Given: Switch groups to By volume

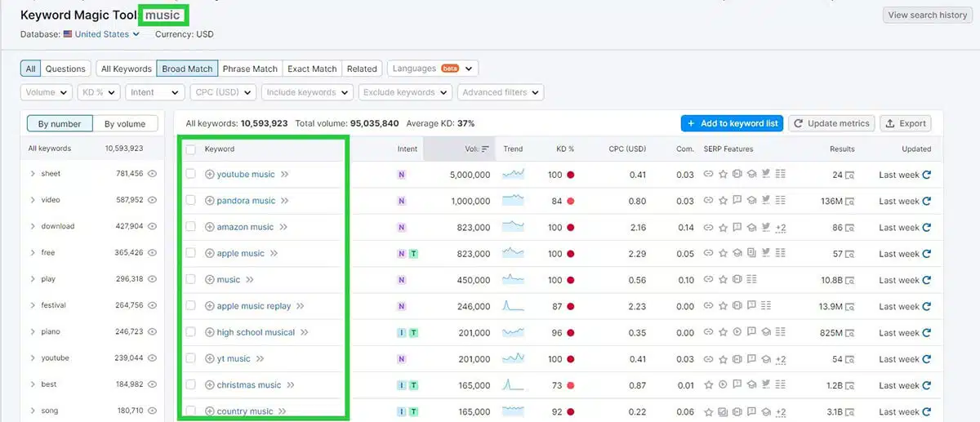Looking at the screenshot, I should (x=125, y=124).
